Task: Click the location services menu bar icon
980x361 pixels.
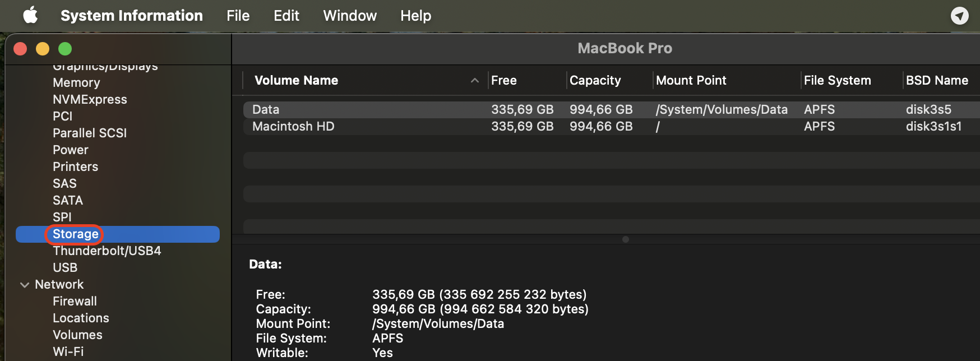Action: 960,16
